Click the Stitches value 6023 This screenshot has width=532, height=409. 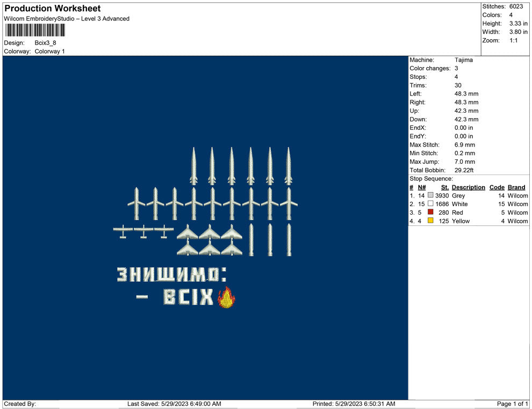516,6
